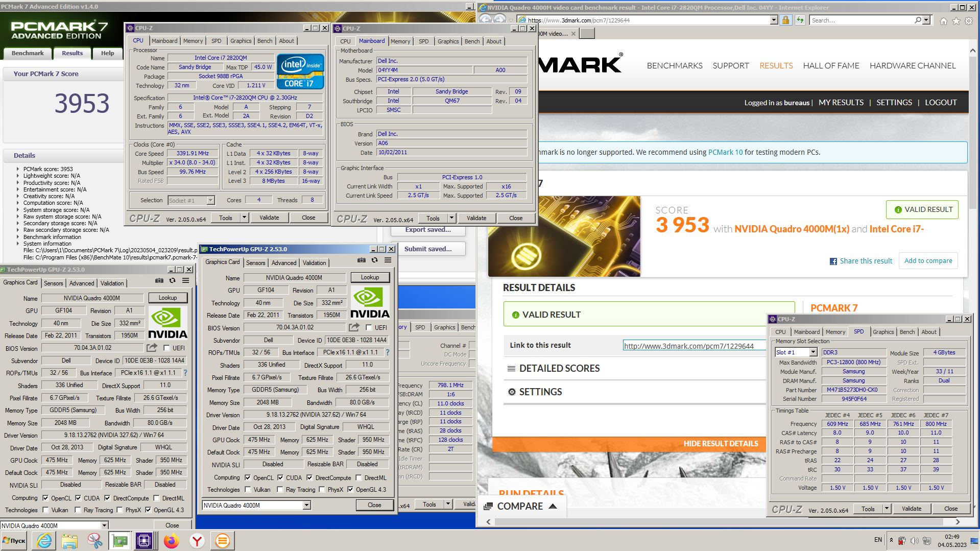Open Firefox from the taskbar
Viewport: 980px width, 551px height.
[x=172, y=541]
